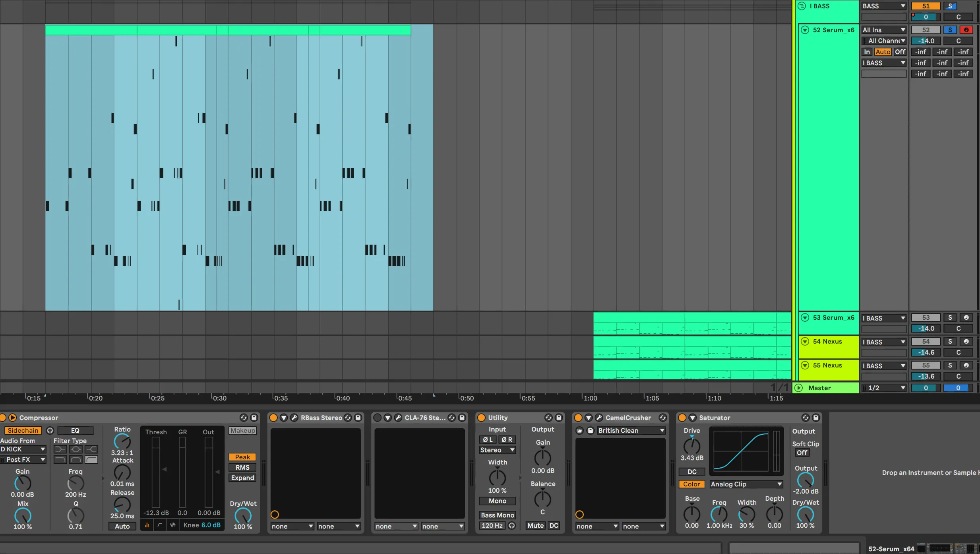
Task: Arm recording on track 52 Serum_x6
Action: tap(966, 30)
